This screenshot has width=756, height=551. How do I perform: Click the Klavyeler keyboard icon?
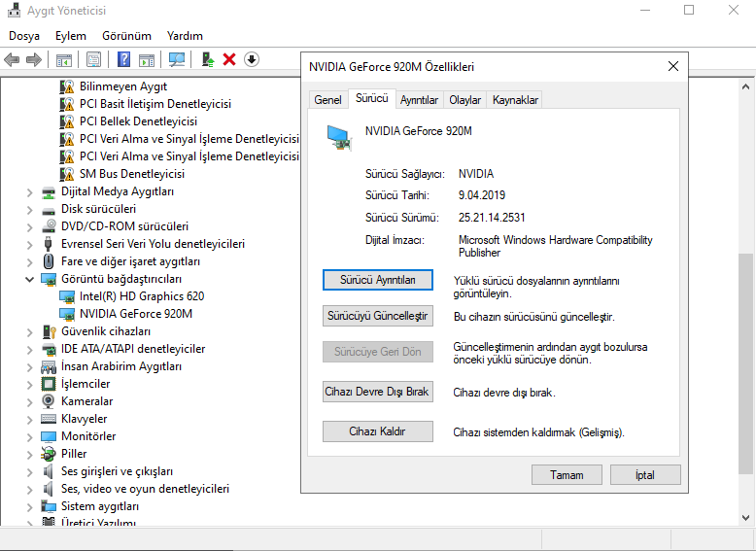(x=49, y=419)
